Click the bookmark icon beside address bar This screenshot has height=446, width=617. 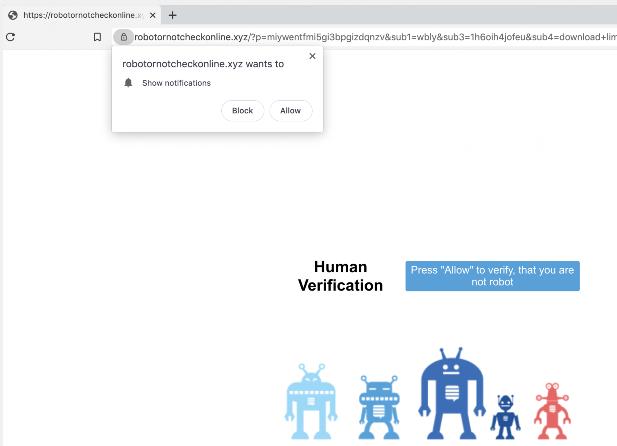[x=97, y=37]
